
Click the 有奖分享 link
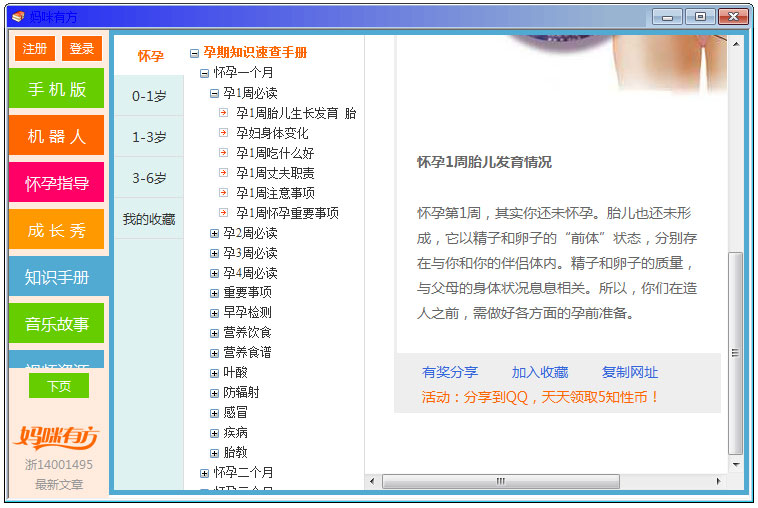[450, 372]
